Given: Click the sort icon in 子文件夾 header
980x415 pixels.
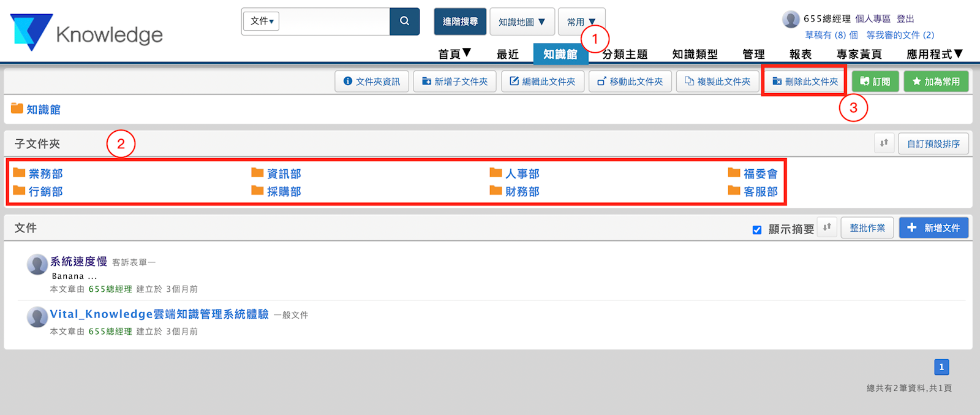Looking at the screenshot, I should click(884, 143).
